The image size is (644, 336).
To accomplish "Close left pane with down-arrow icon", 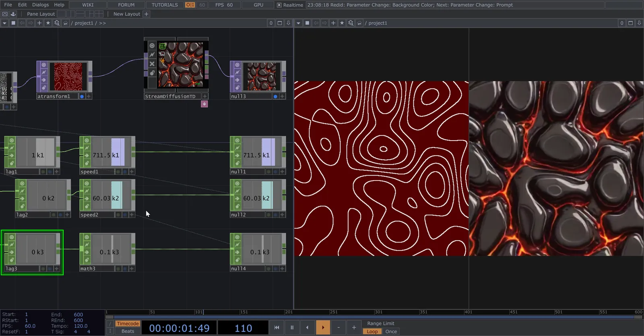I will 288,23.
